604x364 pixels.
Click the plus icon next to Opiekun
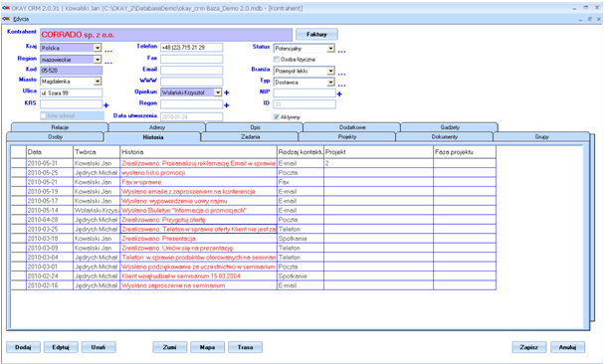coord(227,92)
